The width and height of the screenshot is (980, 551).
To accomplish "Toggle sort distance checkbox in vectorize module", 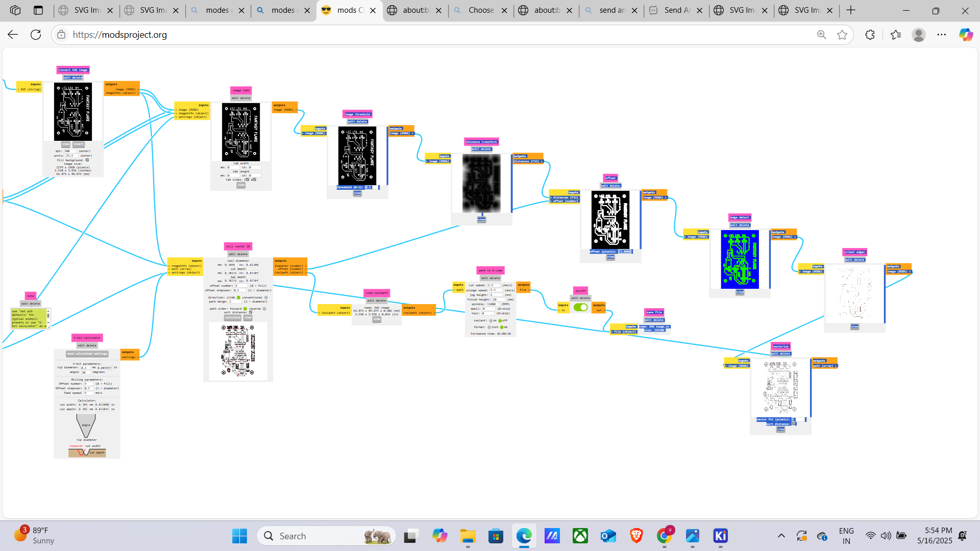I will (x=794, y=424).
